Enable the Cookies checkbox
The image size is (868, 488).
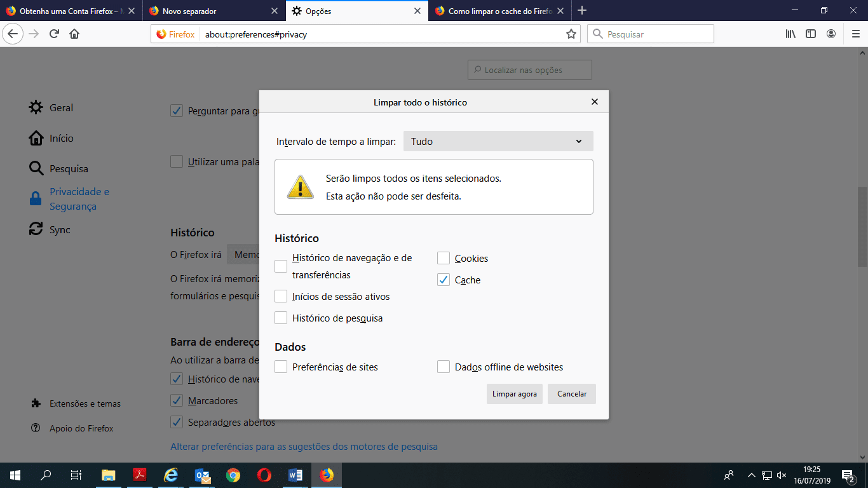[443, 258]
